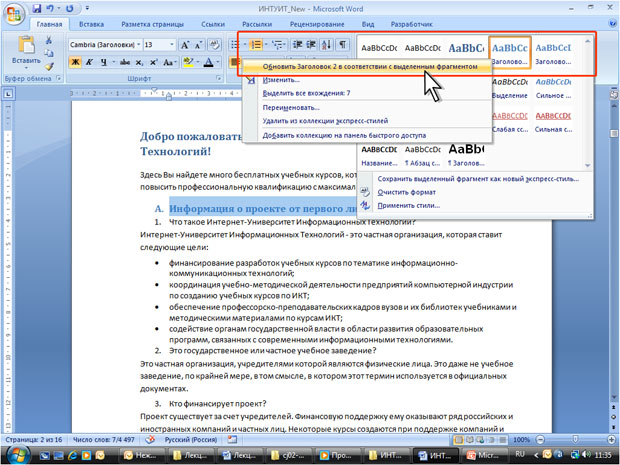Expand the font color dropdown arrow
620x465 pixels.
coord(217,62)
